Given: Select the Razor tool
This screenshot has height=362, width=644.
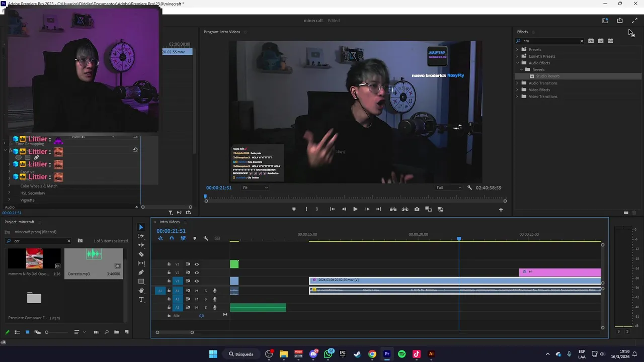Looking at the screenshot, I should click(x=141, y=254).
